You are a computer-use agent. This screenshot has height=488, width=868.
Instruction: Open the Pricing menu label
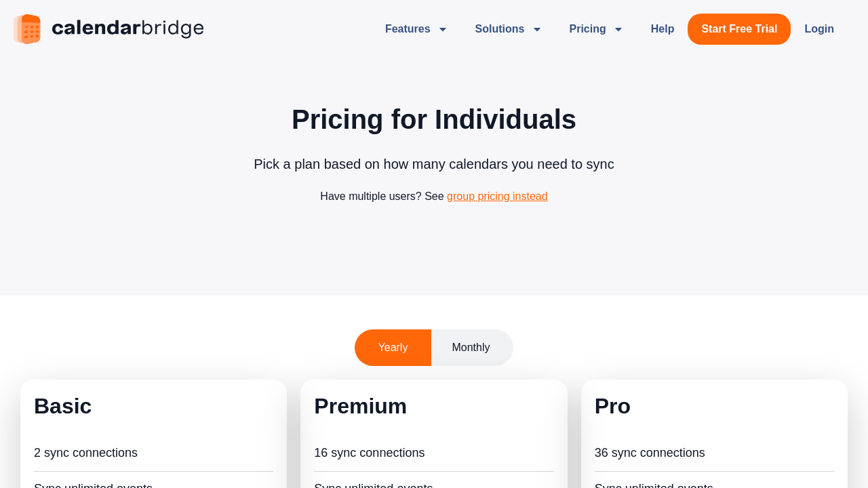587,29
